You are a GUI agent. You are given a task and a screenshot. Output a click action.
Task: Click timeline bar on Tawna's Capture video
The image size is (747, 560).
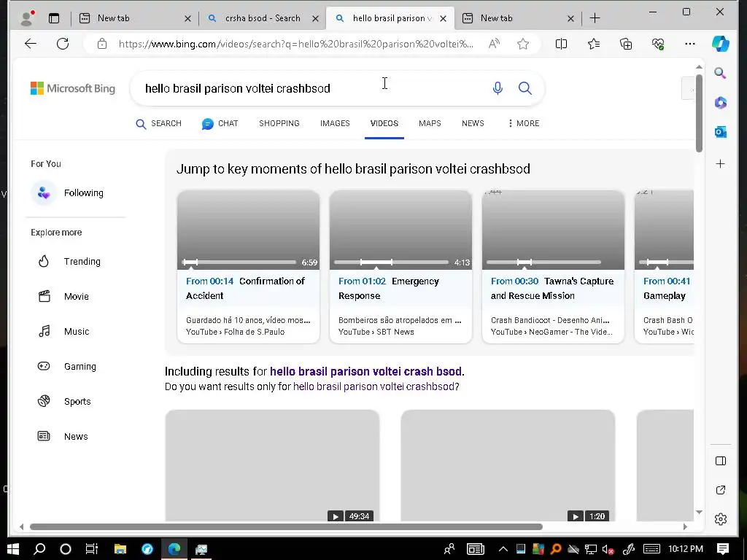click(543, 262)
